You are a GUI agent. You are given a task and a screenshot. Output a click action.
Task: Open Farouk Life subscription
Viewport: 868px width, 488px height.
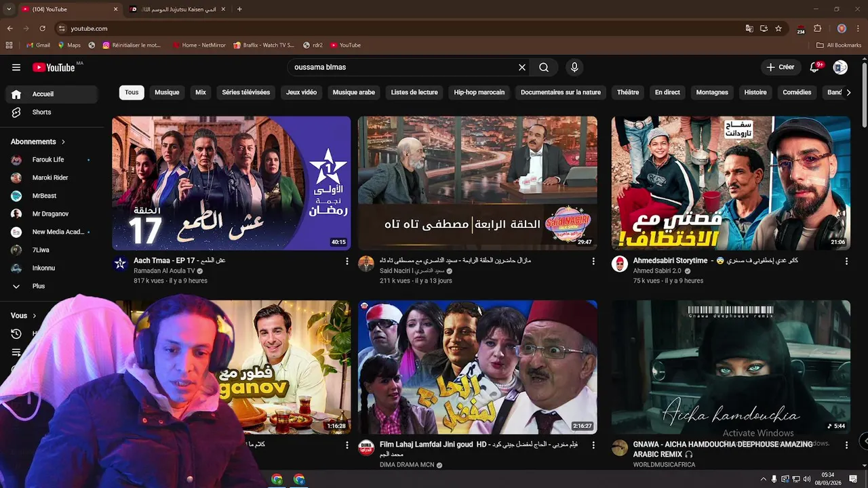point(52,160)
